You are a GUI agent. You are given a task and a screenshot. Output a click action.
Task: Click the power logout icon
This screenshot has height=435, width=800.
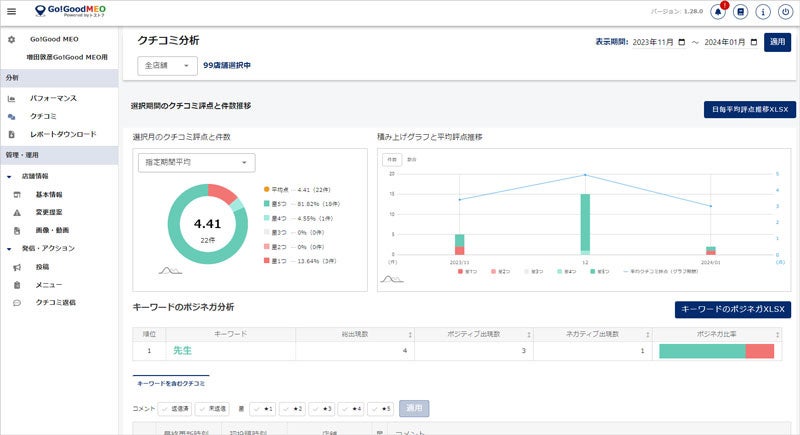(785, 12)
